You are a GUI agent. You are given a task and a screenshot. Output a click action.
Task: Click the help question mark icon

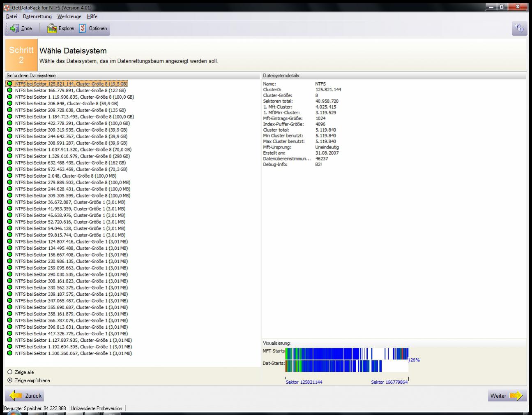[x=519, y=28]
